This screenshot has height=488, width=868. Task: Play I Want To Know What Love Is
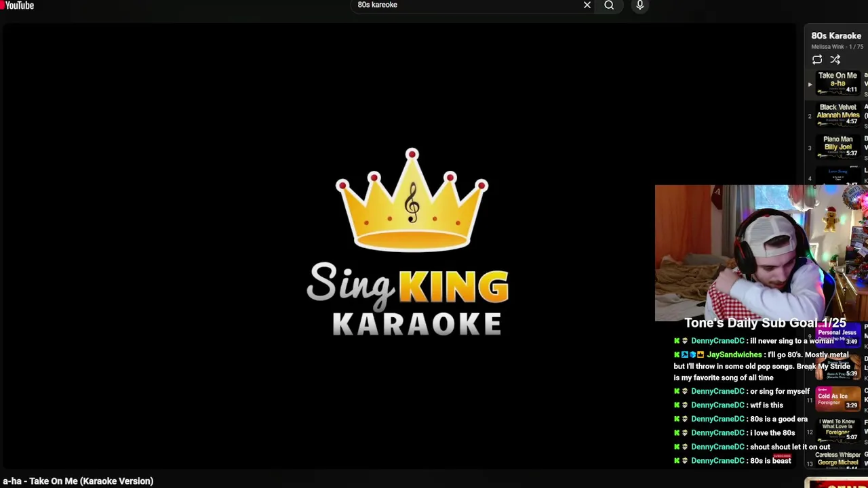coord(837,430)
